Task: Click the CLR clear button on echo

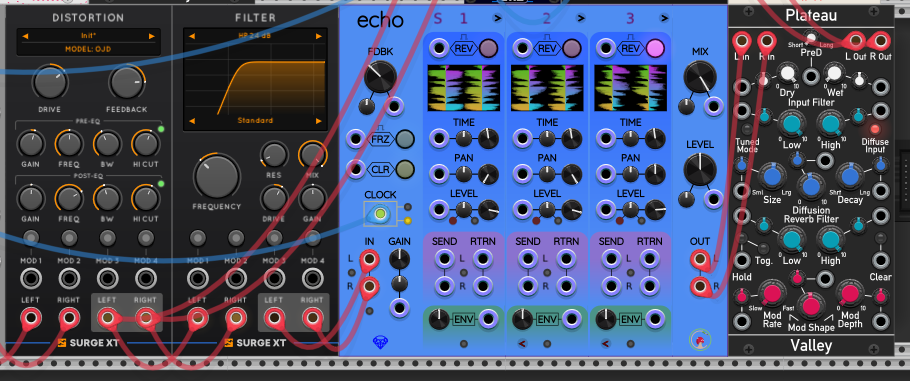Action: point(405,169)
